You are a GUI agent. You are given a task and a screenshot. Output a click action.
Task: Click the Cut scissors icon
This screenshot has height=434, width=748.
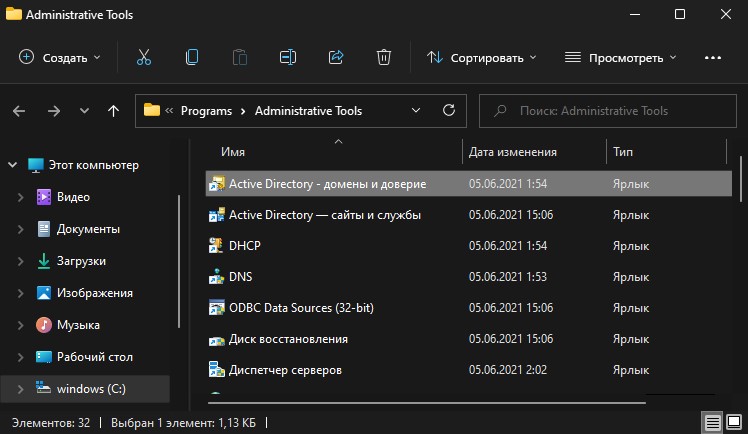(144, 57)
